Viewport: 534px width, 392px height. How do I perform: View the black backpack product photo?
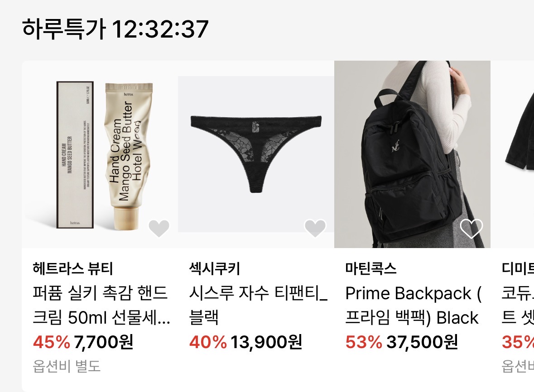tap(413, 154)
